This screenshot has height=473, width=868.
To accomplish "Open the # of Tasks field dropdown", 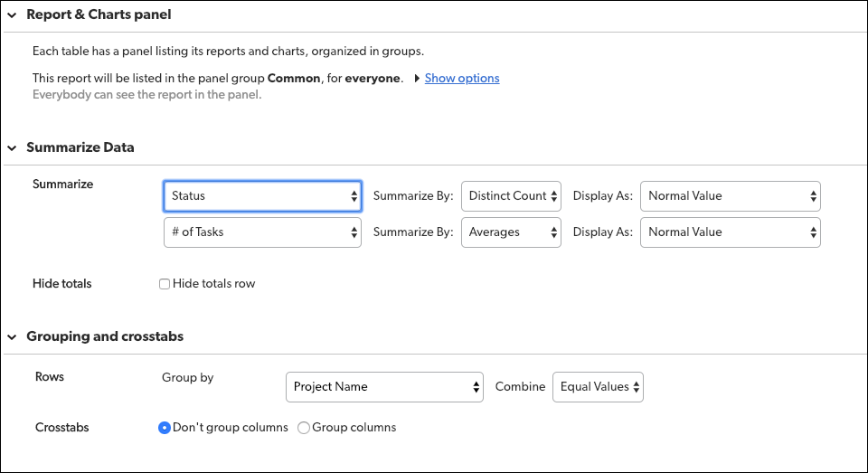I will 262,232.
